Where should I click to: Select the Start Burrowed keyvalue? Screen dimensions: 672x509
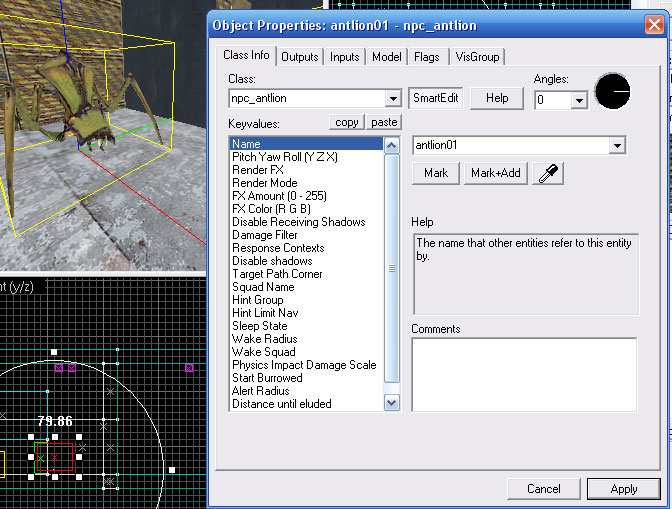click(306, 377)
